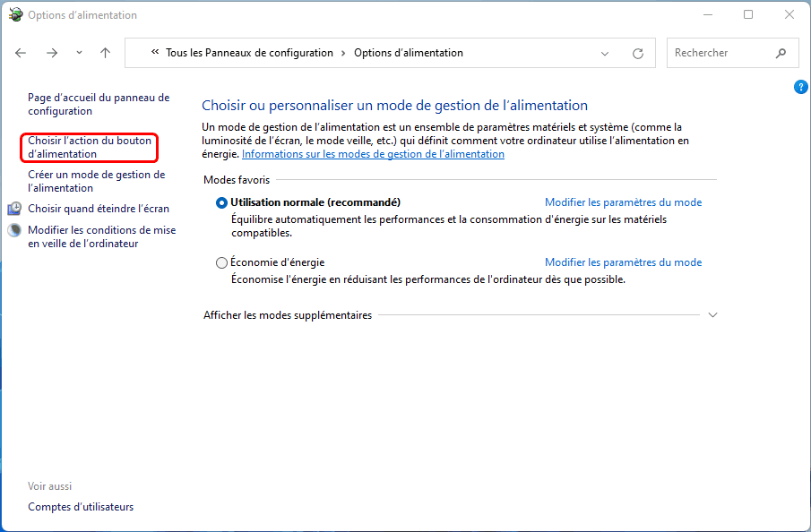Click Options d'alimentation breadcrumb in address bar
The image size is (811, 532).
[x=409, y=53]
